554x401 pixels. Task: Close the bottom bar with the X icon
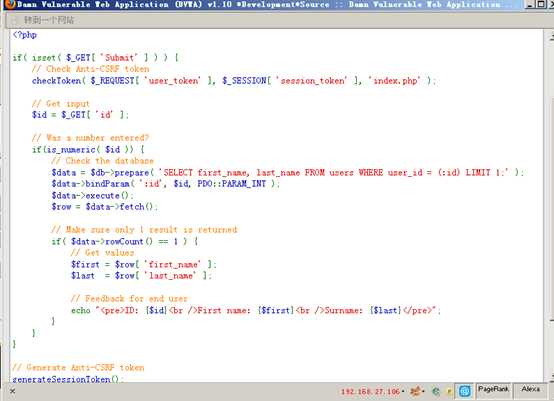point(12,391)
